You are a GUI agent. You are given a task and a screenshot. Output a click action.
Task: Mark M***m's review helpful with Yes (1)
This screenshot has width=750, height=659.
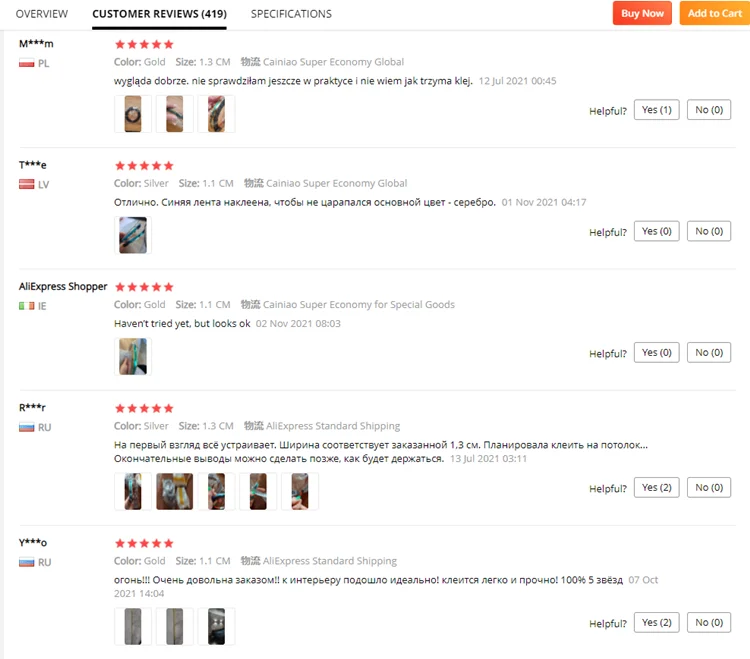[x=656, y=110]
